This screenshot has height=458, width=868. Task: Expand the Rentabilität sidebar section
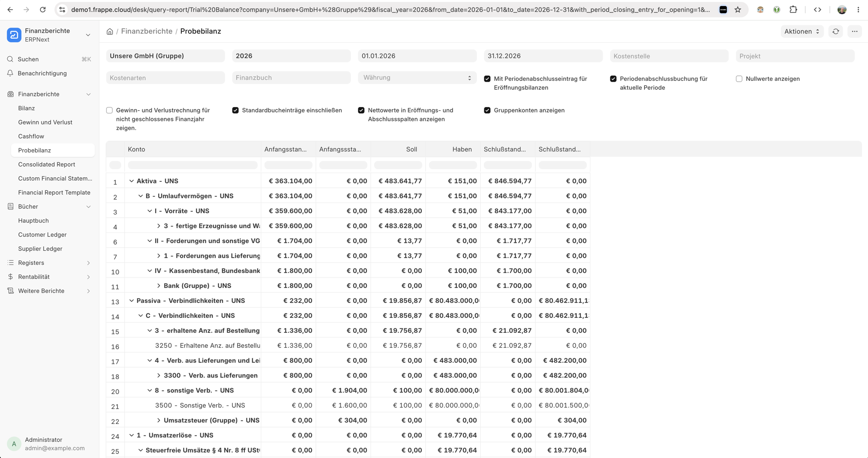pyautogui.click(x=88, y=277)
